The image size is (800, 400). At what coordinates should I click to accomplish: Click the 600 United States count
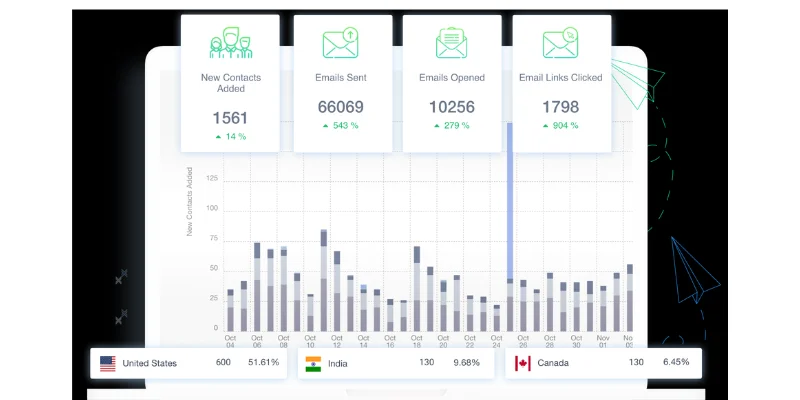[x=223, y=362]
